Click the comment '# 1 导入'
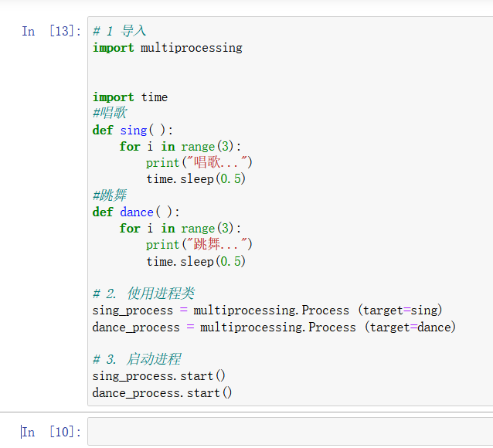 pyautogui.click(x=120, y=31)
